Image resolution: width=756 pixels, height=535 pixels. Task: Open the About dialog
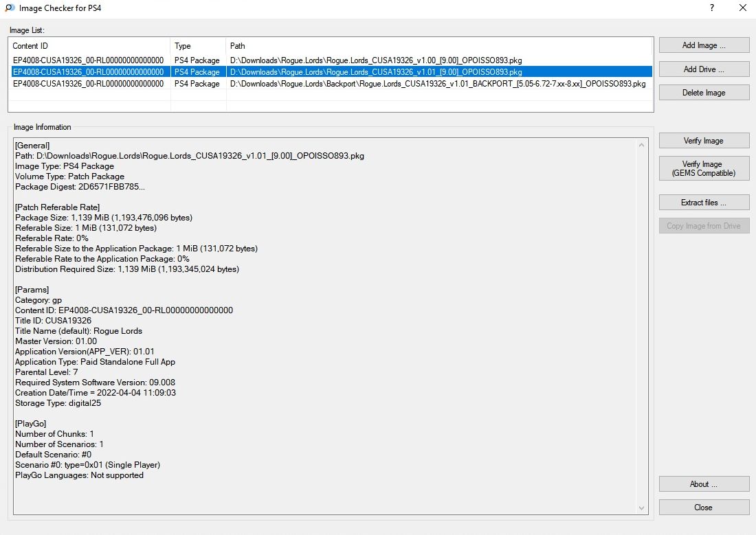coord(704,484)
